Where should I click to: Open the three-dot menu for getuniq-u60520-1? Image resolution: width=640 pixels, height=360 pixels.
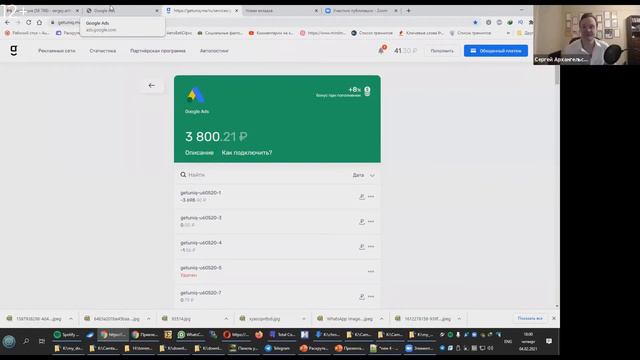371,196
